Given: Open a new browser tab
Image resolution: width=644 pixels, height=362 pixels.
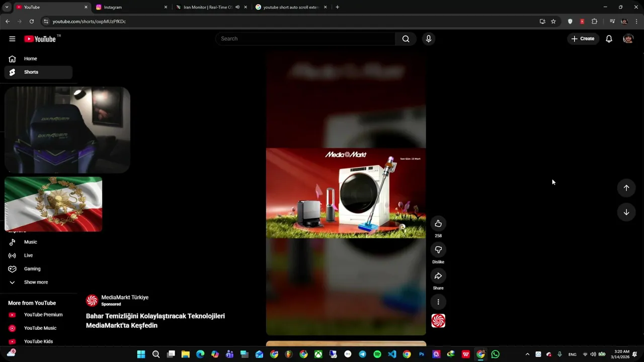Looking at the screenshot, I should pos(337,7).
